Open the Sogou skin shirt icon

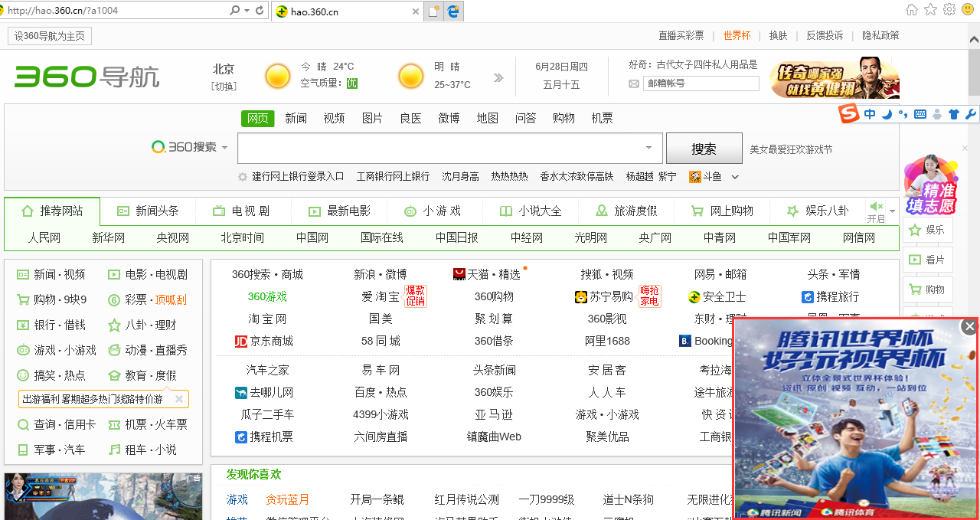[x=953, y=114]
